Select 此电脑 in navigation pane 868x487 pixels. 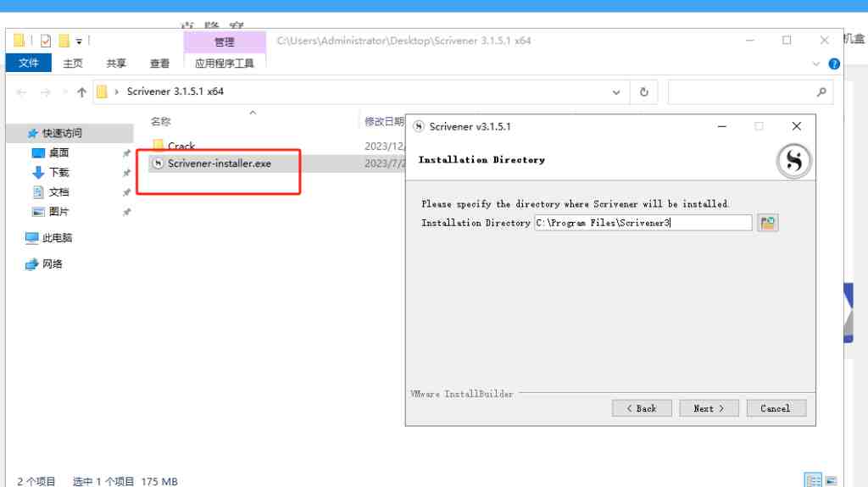(x=57, y=237)
